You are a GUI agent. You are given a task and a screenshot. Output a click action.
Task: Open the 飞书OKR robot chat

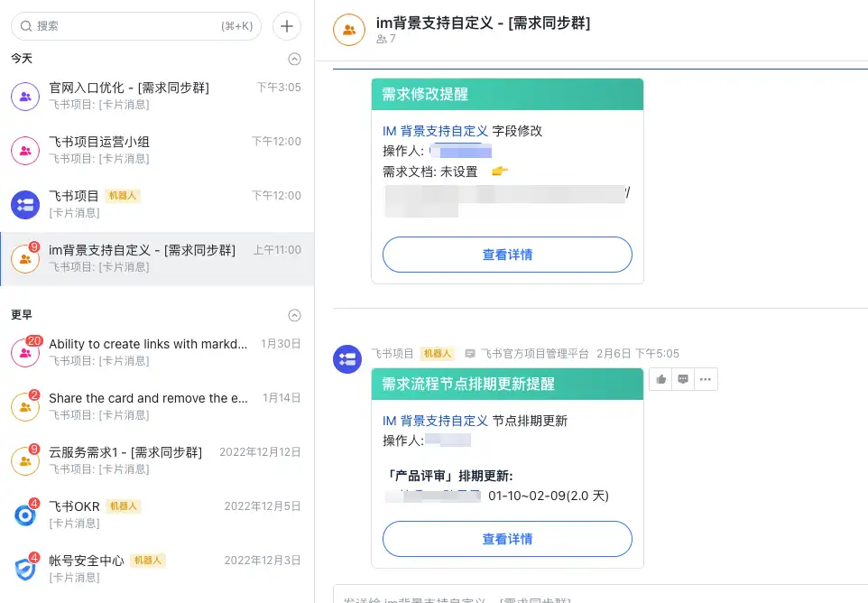tap(157, 515)
